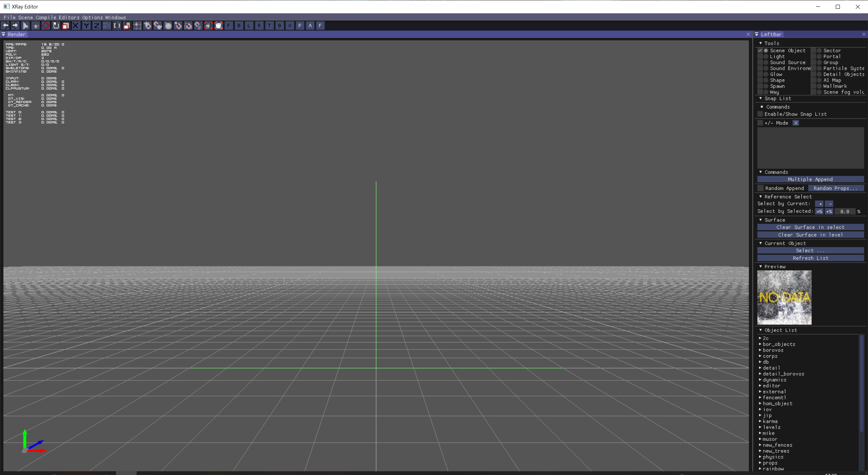The width and height of the screenshot is (868, 475).
Task: Open the Windows menu
Action: [x=116, y=17]
